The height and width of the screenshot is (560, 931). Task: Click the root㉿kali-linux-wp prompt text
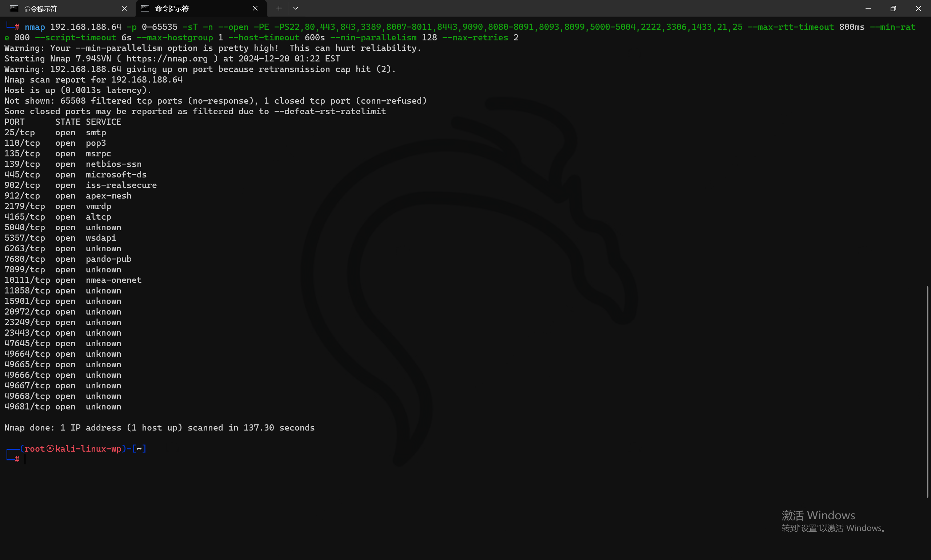coord(73,448)
